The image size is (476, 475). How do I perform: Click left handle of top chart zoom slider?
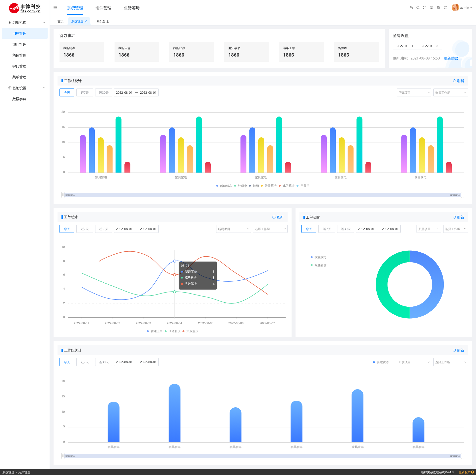click(x=63, y=195)
